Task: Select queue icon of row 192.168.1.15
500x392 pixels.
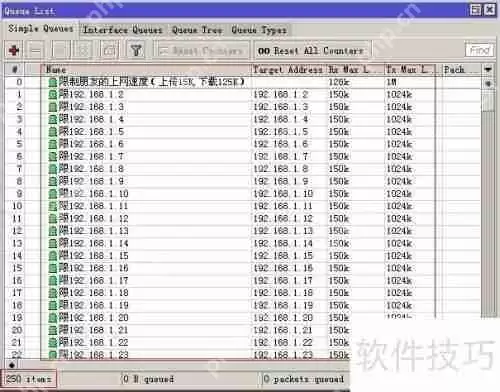Action: coord(53,256)
